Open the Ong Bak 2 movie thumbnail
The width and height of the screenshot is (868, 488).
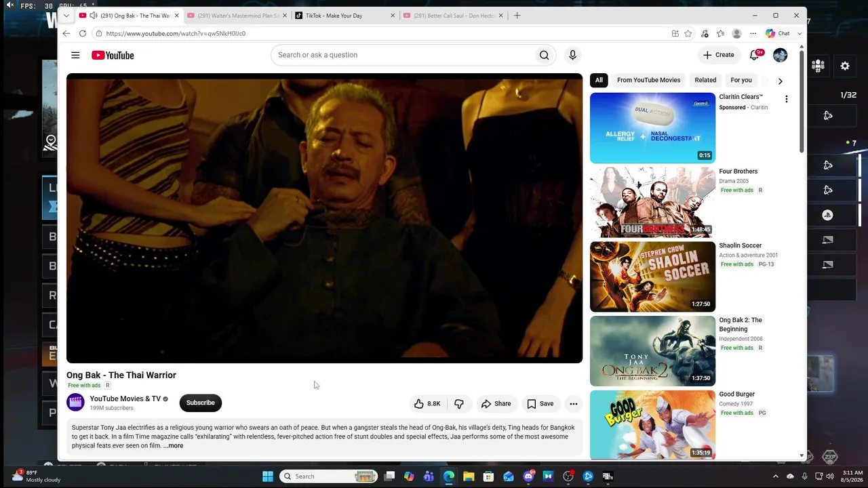pyautogui.click(x=652, y=351)
